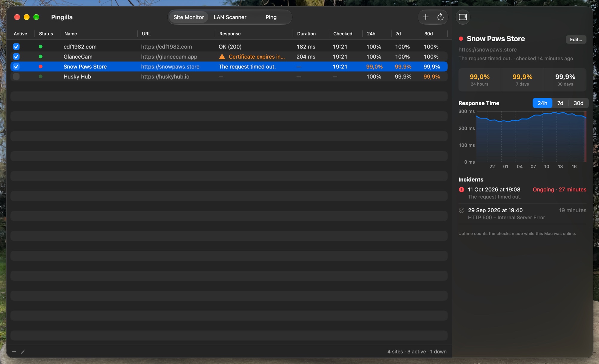Remove selected site with minus icon
This screenshot has width=599, height=364.
point(14,351)
